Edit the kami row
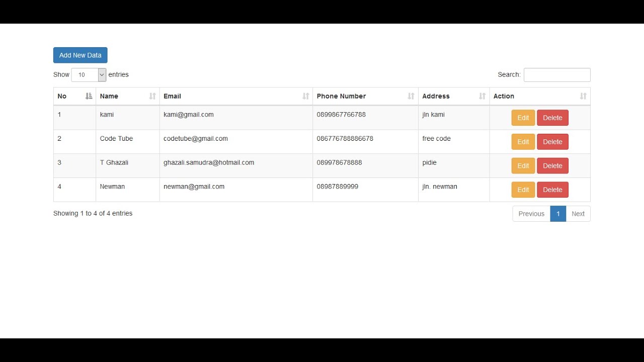 (x=523, y=118)
